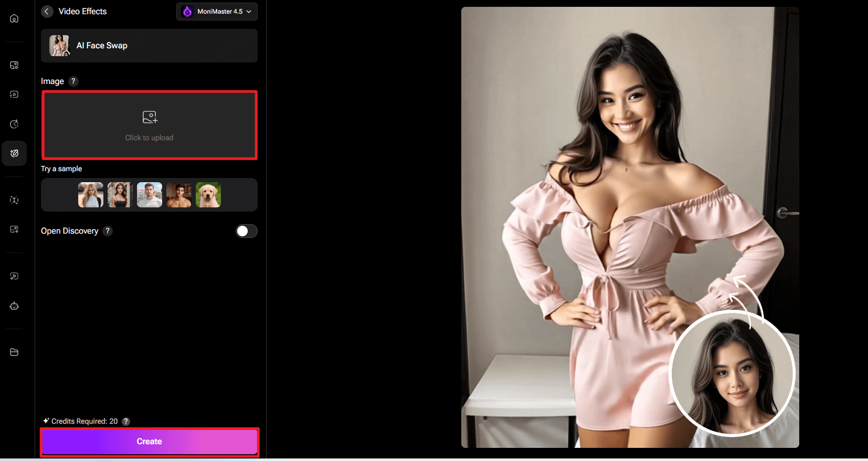This screenshot has height=461, width=868.
Task: Click the 'Credits Required: 20' text
Action: pyautogui.click(x=84, y=421)
